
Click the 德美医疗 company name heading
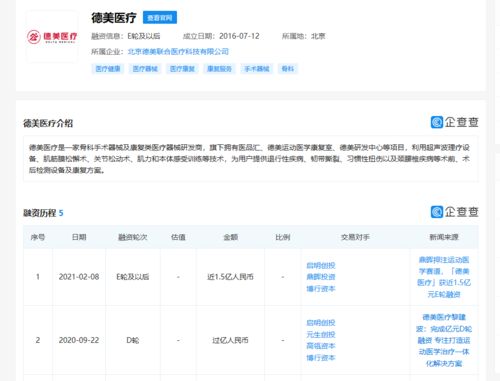(114, 18)
